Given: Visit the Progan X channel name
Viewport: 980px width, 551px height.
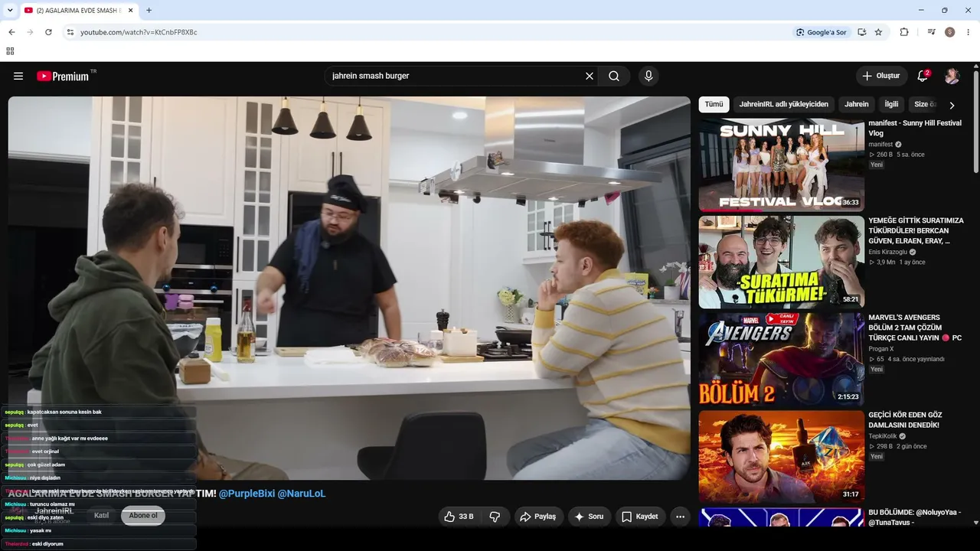Looking at the screenshot, I should pyautogui.click(x=881, y=349).
